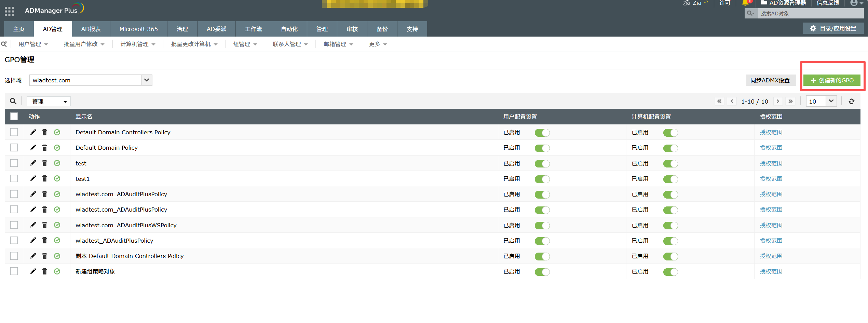Expand the 批量用户修改 menu
Screen dimensions: 868x323
click(84, 44)
